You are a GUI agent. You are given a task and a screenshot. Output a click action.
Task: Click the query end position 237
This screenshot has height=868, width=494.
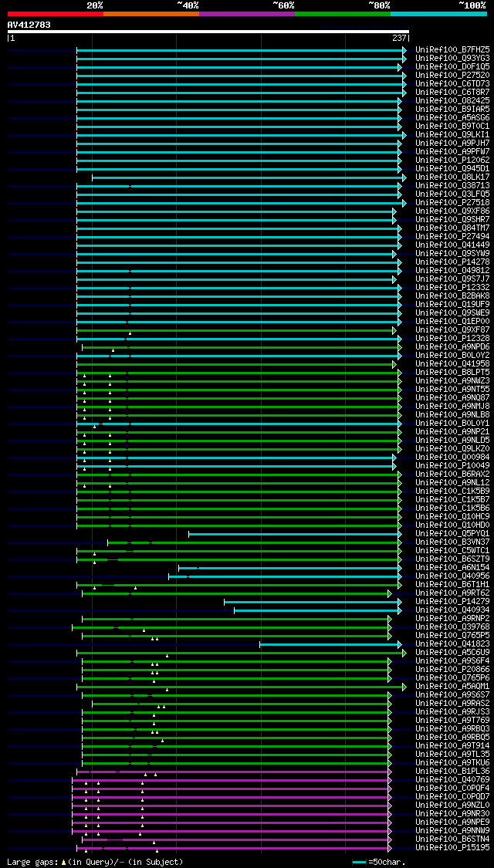pyautogui.click(x=398, y=39)
